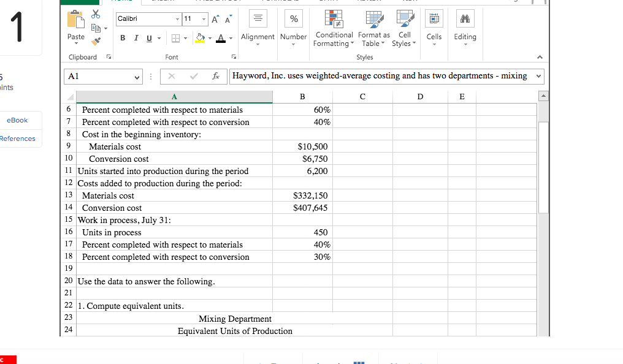Click the formula bar Cancel X icon
623x364 pixels.
click(172, 76)
